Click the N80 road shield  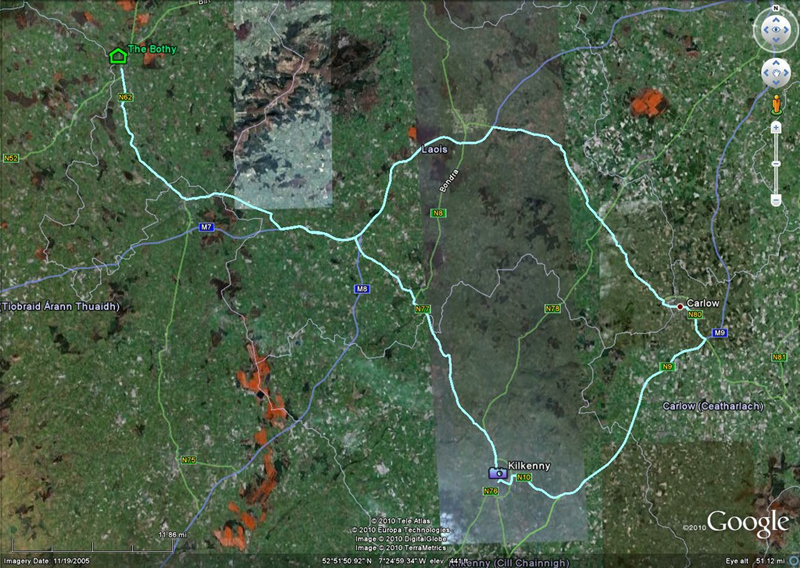pos(695,315)
